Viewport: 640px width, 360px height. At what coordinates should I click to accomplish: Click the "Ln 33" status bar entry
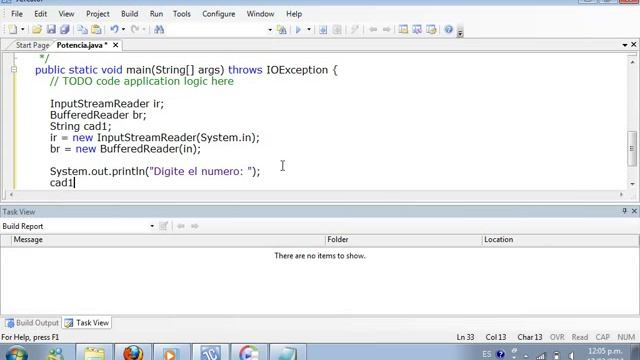[465, 337]
